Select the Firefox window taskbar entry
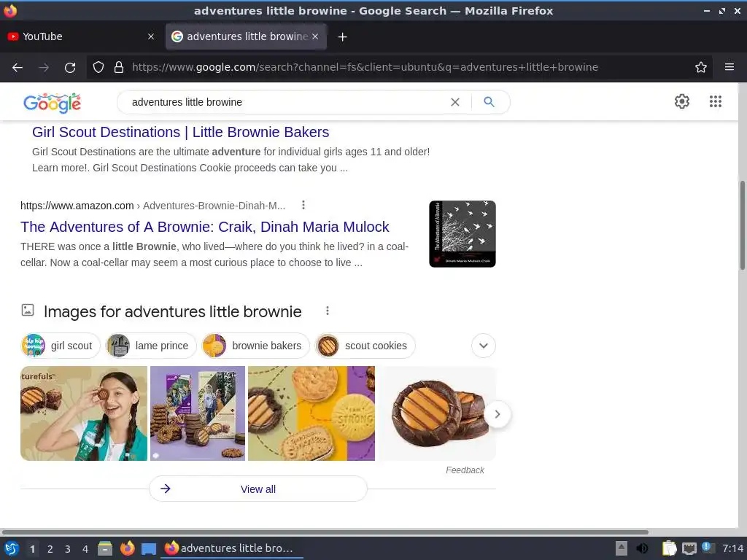This screenshot has width=747, height=560. pos(233,548)
